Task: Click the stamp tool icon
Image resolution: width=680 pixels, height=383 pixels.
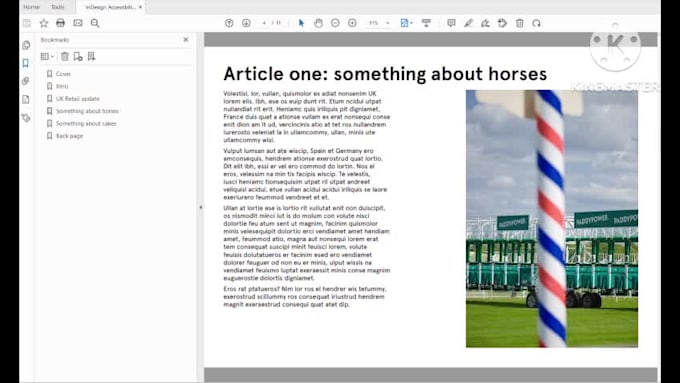Action: (x=502, y=23)
